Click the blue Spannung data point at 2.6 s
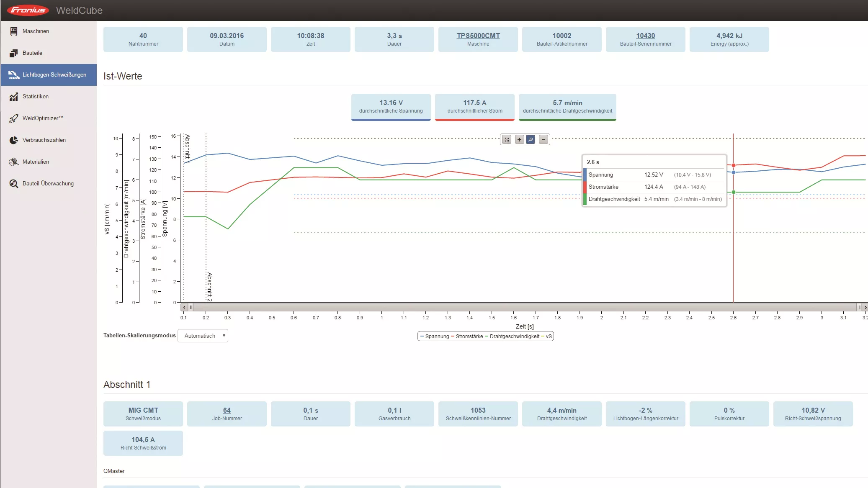Viewport: 868px width, 488px height. pyautogui.click(x=734, y=172)
